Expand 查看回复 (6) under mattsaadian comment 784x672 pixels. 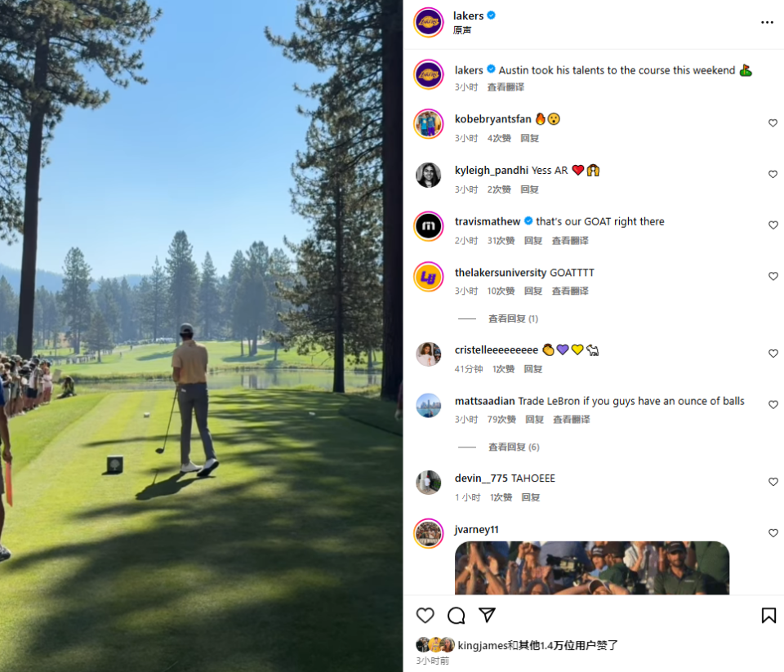(514, 447)
